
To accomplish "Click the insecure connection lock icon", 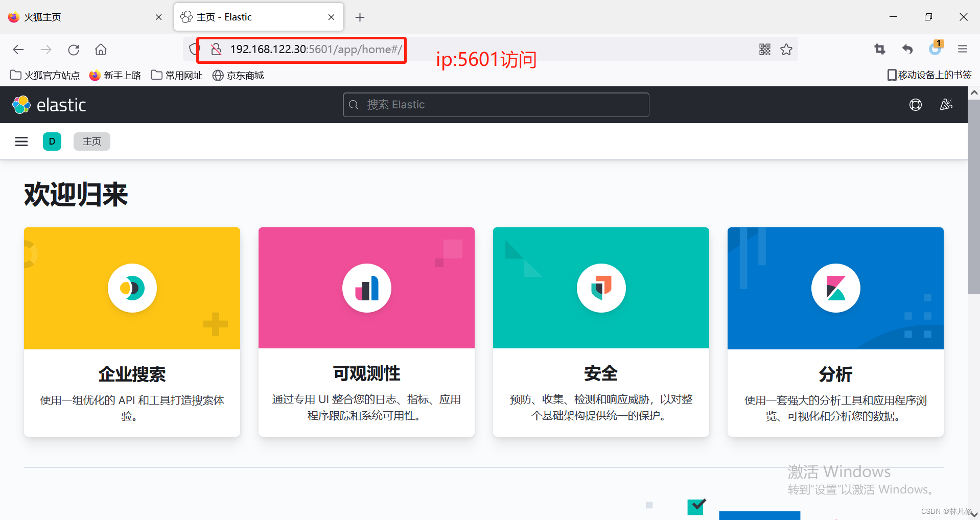I will [x=216, y=50].
